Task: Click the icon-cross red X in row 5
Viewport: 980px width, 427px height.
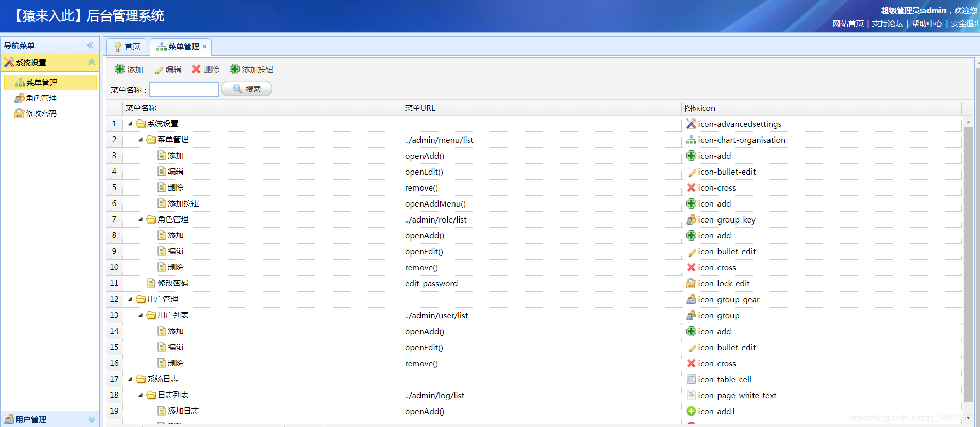Action: click(691, 187)
